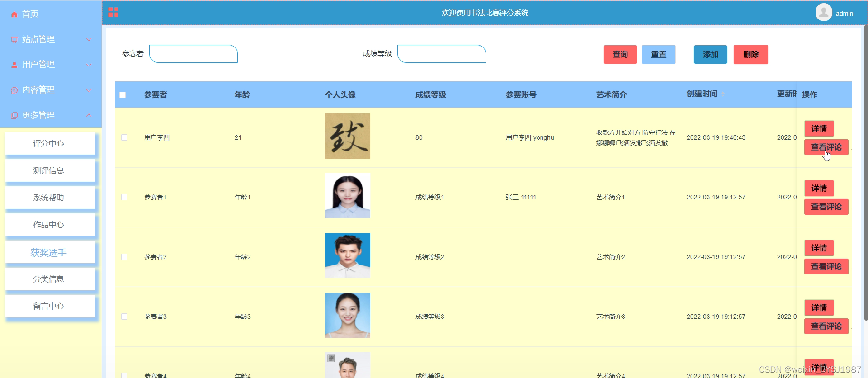Screen dimensions: 868x378
Task: Click the home icon beside 首页
Action: click(x=14, y=14)
